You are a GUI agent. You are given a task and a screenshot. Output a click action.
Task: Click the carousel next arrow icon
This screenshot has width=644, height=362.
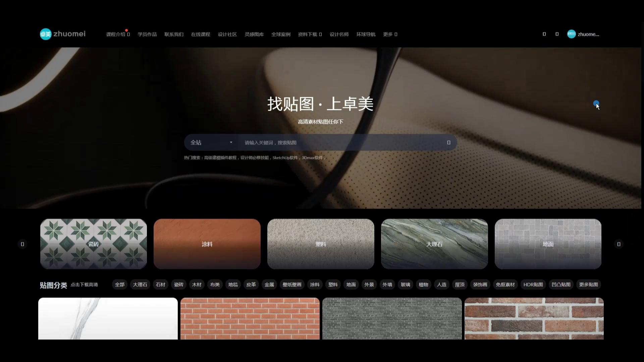(x=619, y=244)
